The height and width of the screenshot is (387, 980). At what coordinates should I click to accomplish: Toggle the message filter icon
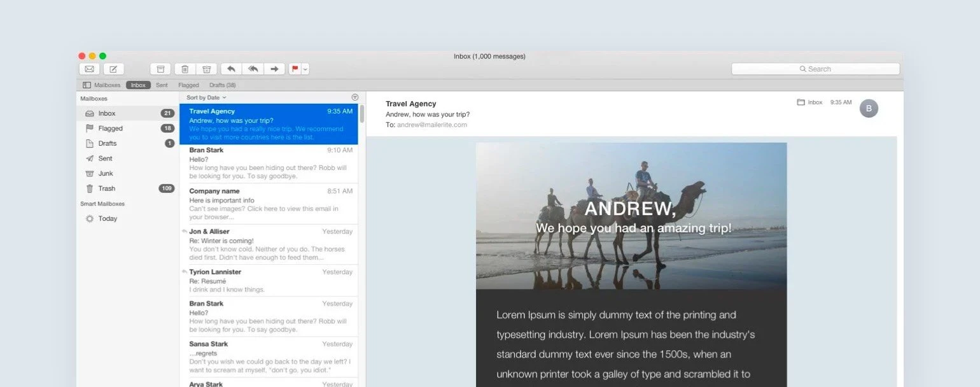click(x=354, y=97)
